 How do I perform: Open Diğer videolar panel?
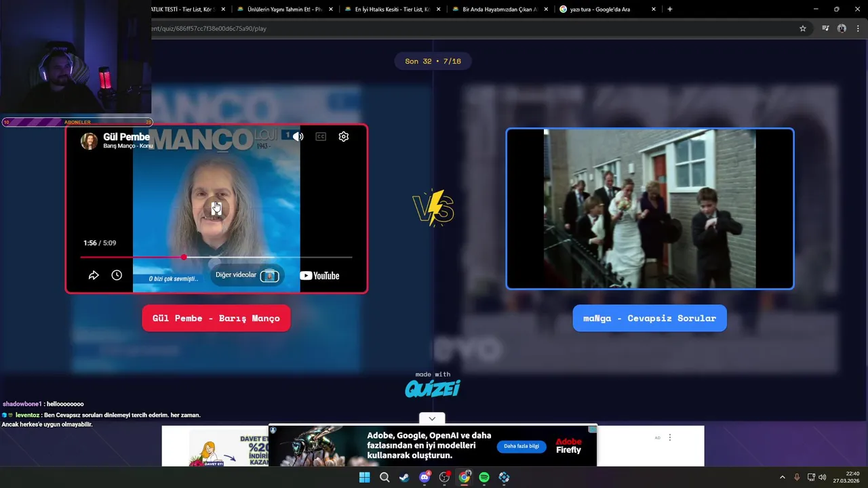click(x=247, y=275)
